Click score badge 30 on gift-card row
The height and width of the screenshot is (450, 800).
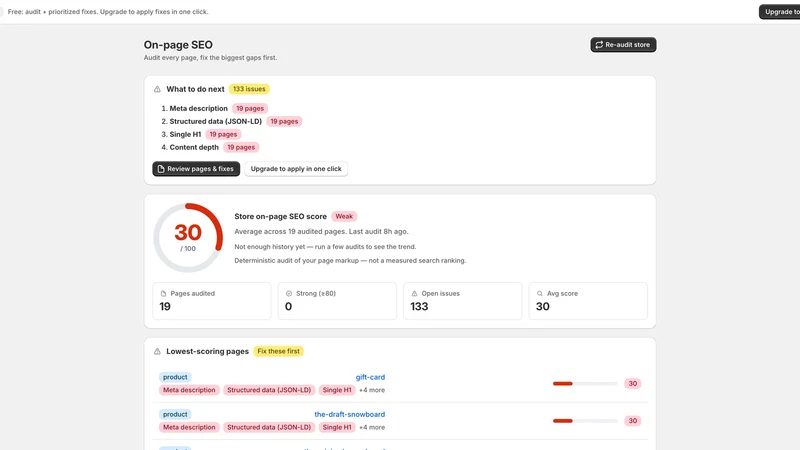click(x=633, y=384)
